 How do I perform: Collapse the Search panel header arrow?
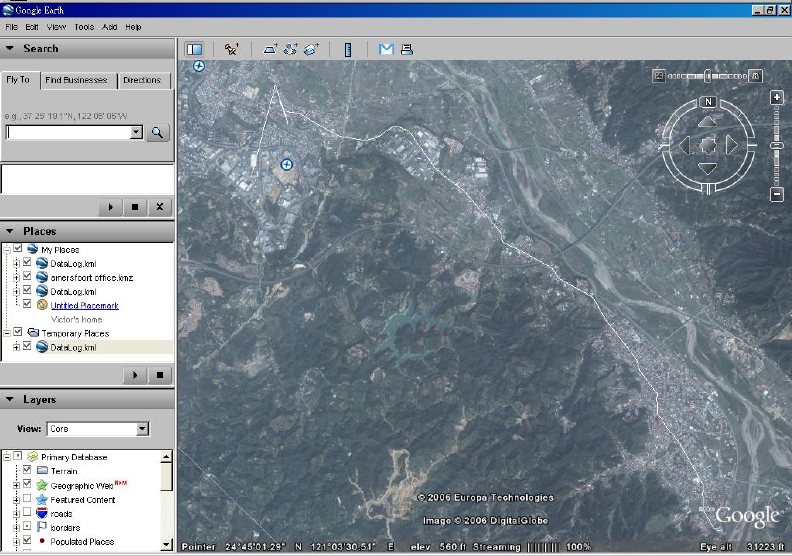(x=10, y=48)
